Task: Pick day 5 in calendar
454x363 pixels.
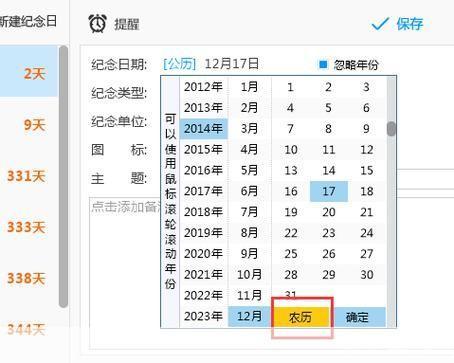Action: 329,108
